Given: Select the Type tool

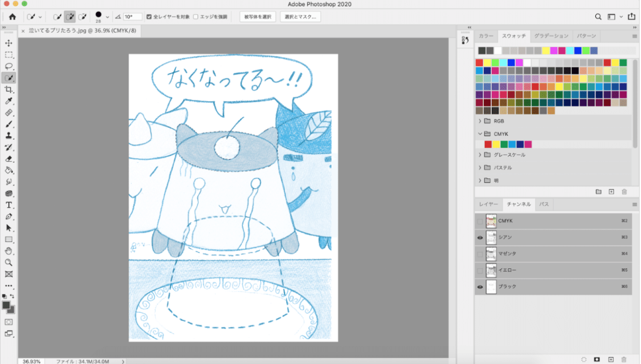Looking at the screenshot, I should coord(9,205).
